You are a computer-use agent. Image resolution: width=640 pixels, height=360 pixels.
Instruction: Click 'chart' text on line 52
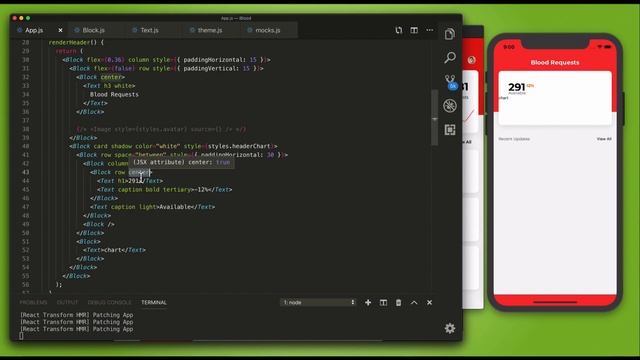click(x=113, y=250)
